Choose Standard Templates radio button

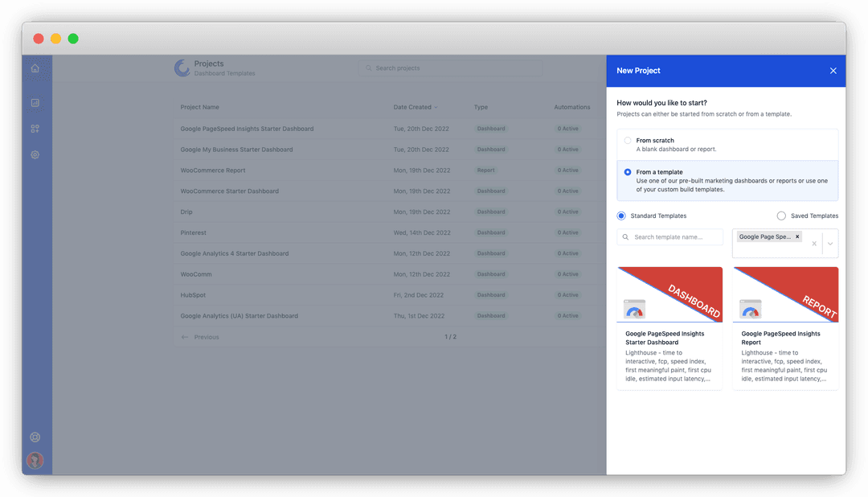click(x=621, y=216)
